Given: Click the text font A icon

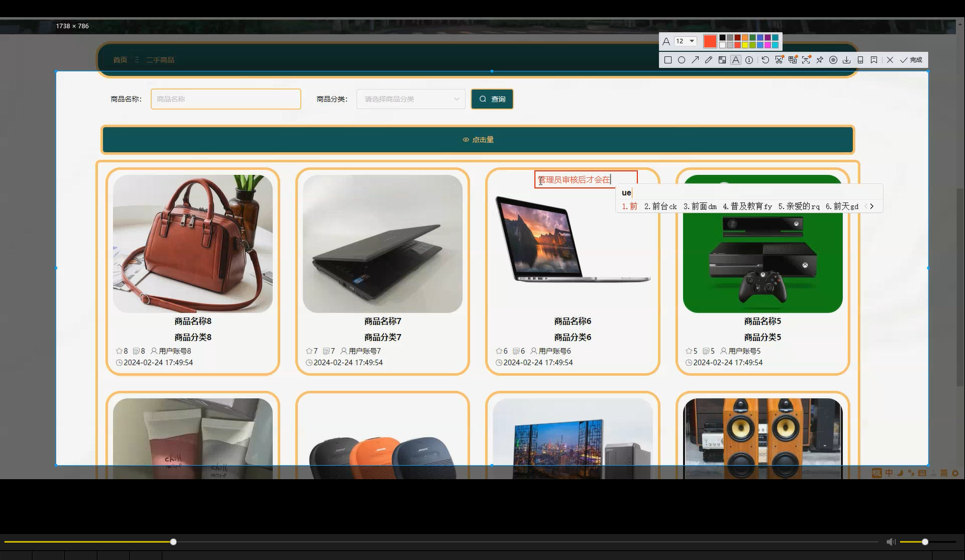Looking at the screenshot, I should pos(666,41).
